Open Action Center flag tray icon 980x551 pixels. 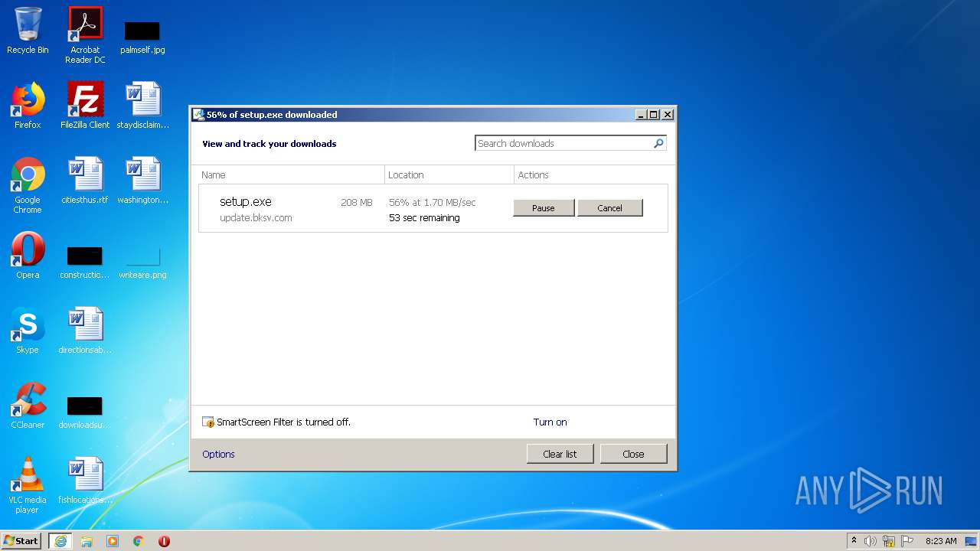click(x=907, y=541)
